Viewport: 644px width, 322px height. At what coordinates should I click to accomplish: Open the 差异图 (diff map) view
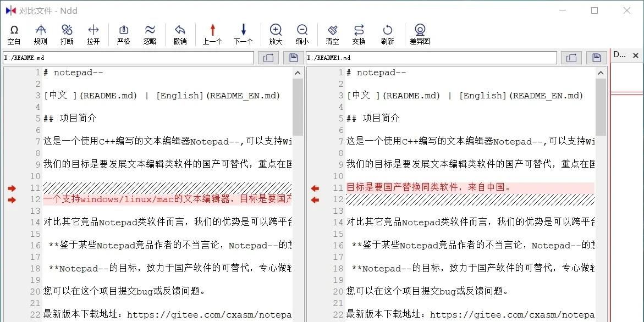click(x=420, y=33)
